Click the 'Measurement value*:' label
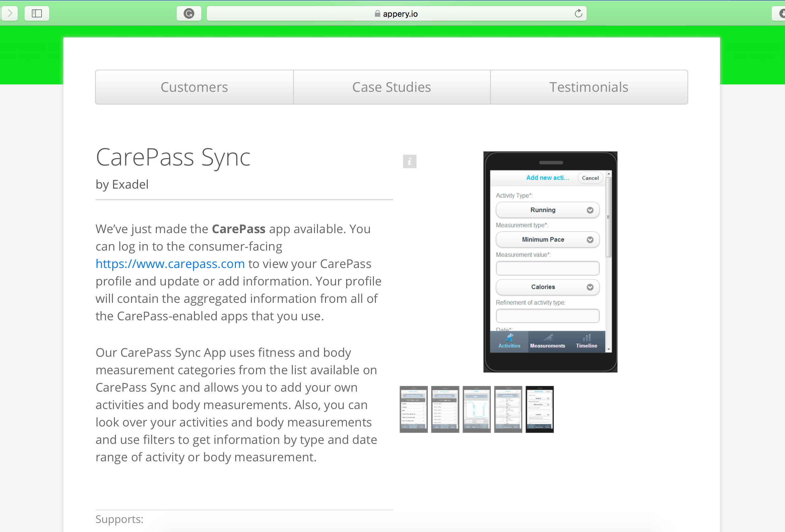Viewport: 785px width, 532px height. [523, 255]
